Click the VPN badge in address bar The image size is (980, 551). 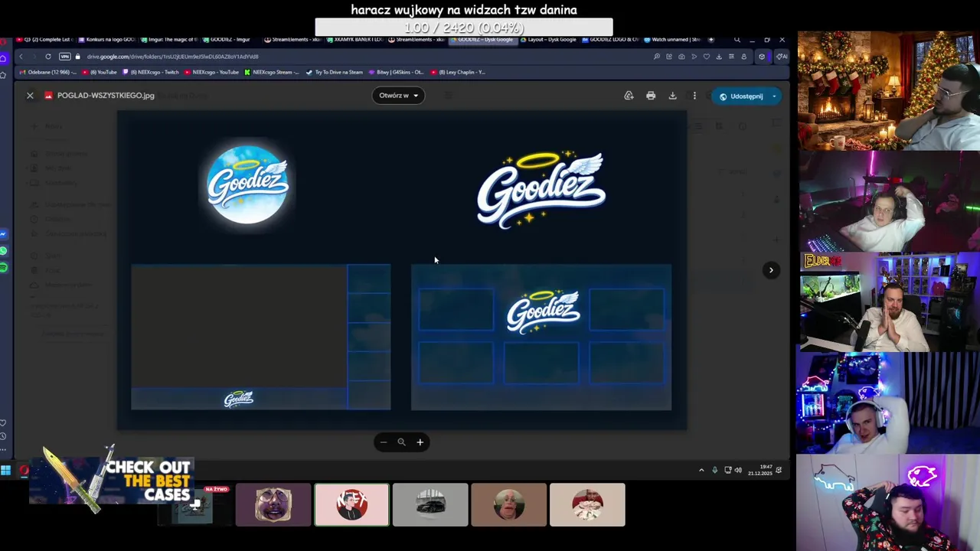(64, 57)
